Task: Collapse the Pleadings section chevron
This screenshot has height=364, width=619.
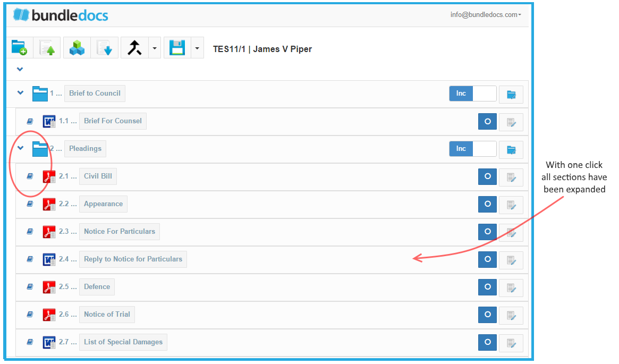Action: [21, 148]
